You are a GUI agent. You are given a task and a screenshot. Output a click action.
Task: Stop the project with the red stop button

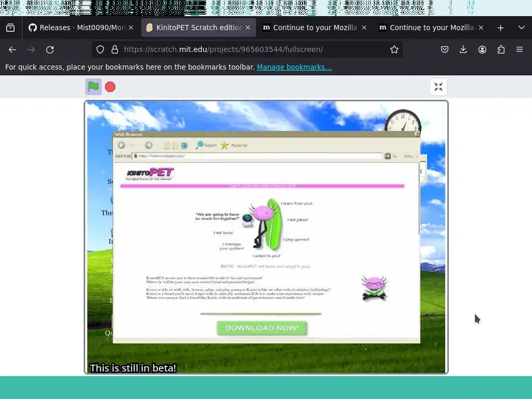pyautogui.click(x=110, y=87)
